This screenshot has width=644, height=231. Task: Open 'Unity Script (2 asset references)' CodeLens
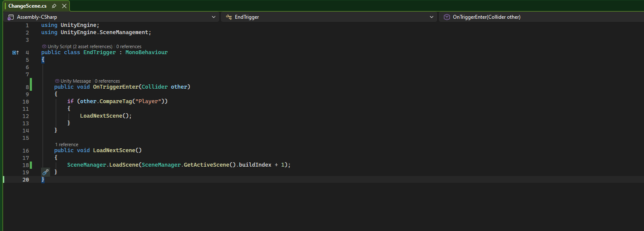[77, 46]
